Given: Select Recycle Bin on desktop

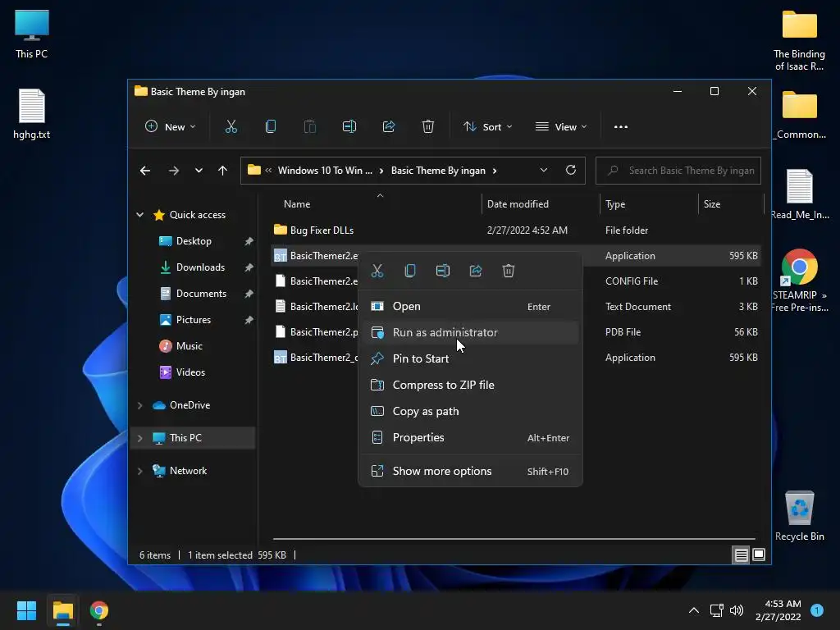Looking at the screenshot, I should [799, 515].
